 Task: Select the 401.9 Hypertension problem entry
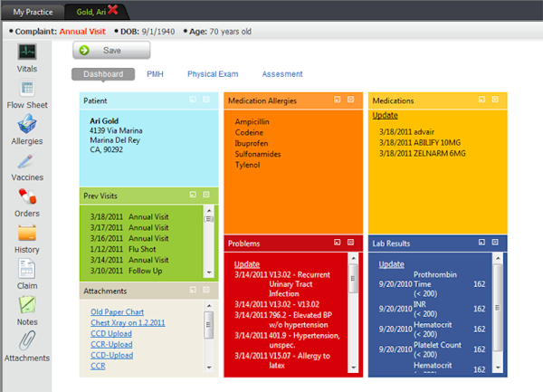click(x=287, y=340)
